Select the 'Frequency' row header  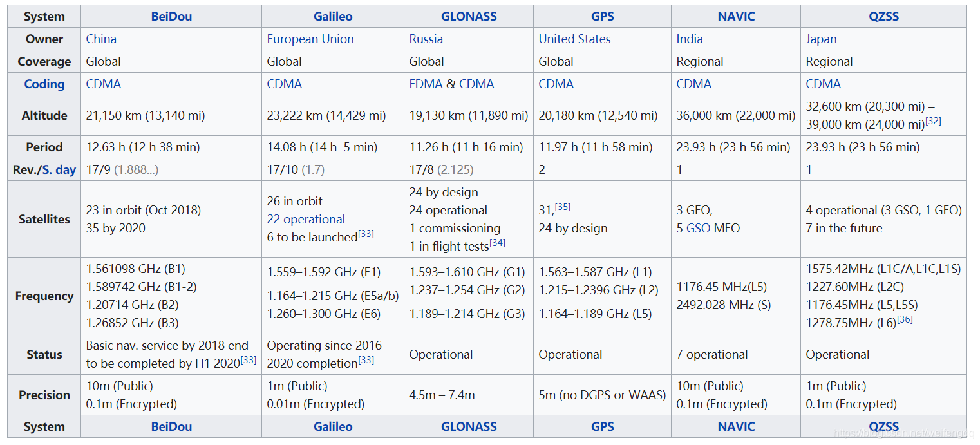(x=44, y=296)
